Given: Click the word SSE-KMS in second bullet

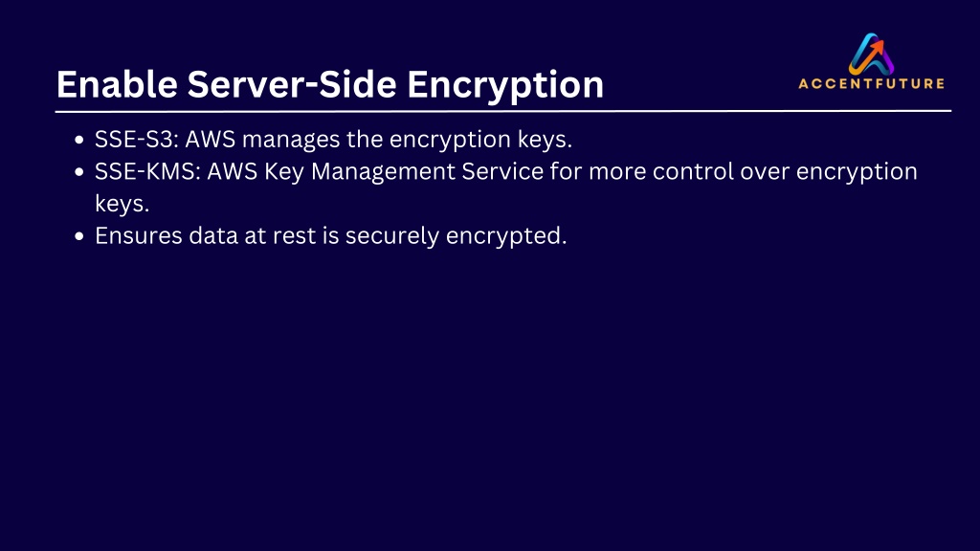Looking at the screenshot, I should click(x=147, y=171).
